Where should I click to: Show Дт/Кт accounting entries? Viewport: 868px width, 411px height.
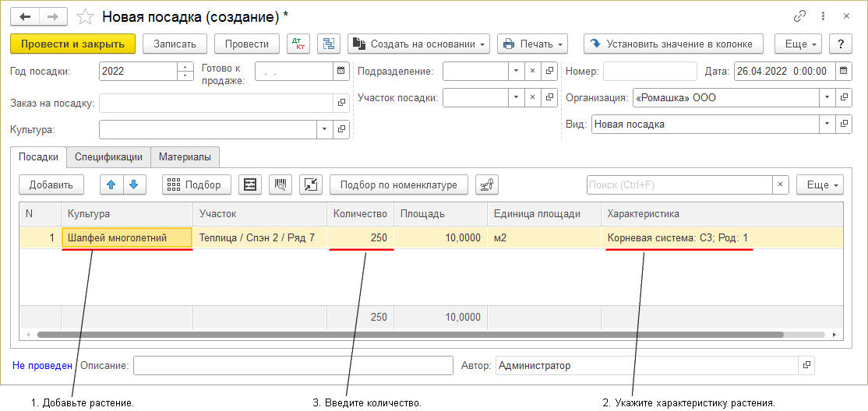coord(300,44)
